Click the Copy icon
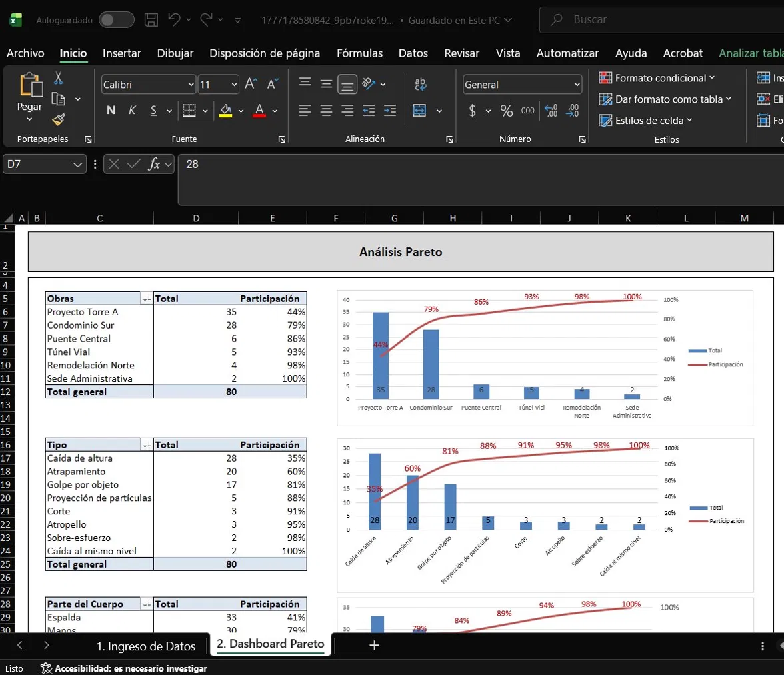This screenshot has height=675, width=784. [x=59, y=99]
